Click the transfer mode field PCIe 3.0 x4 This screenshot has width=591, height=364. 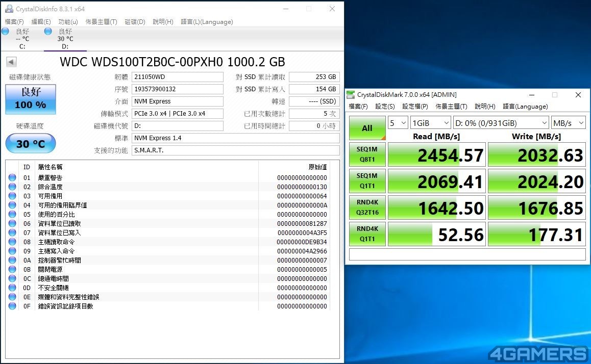coord(177,113)
